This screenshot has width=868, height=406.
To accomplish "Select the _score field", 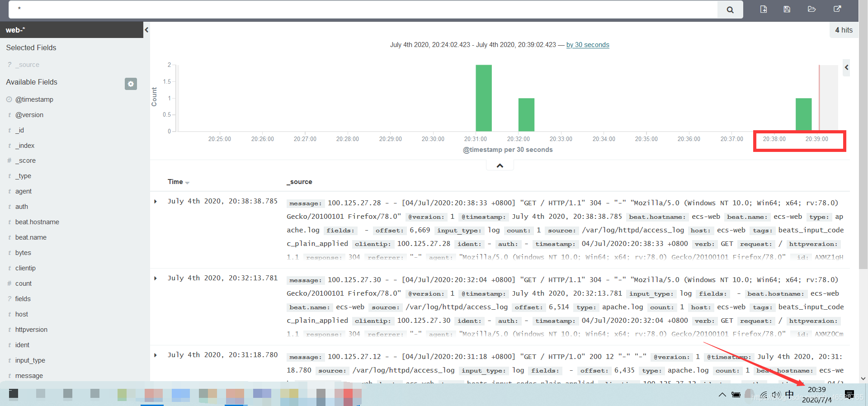I will click(x=25, y=161).
